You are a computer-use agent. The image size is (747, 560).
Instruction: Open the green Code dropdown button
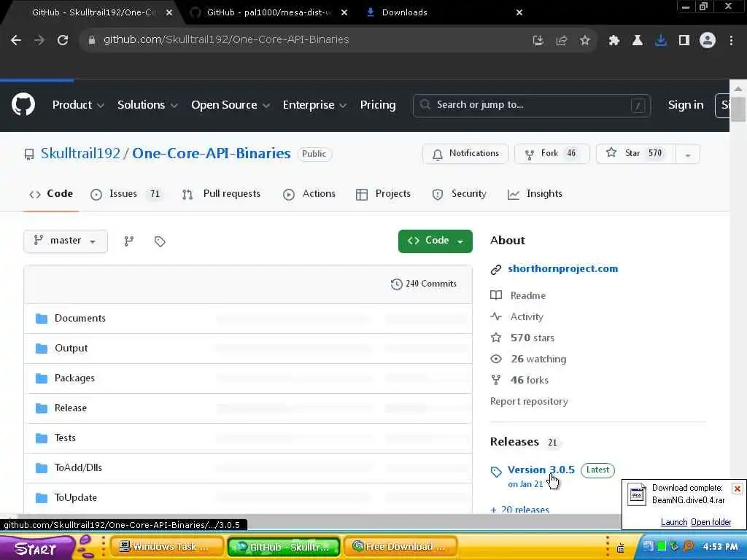tap(435, 241)
